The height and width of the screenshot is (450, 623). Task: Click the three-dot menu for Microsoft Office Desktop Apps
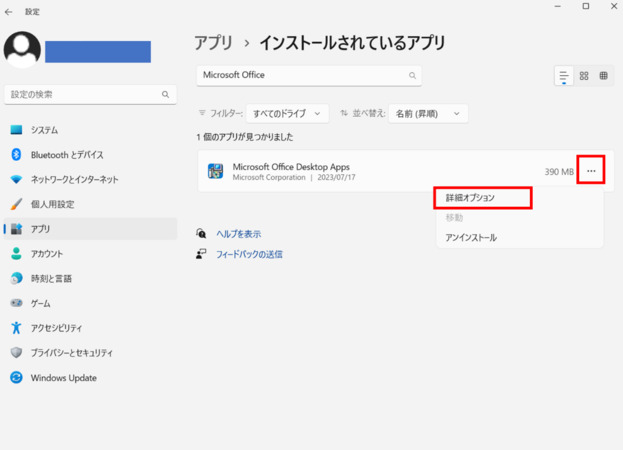591,171
